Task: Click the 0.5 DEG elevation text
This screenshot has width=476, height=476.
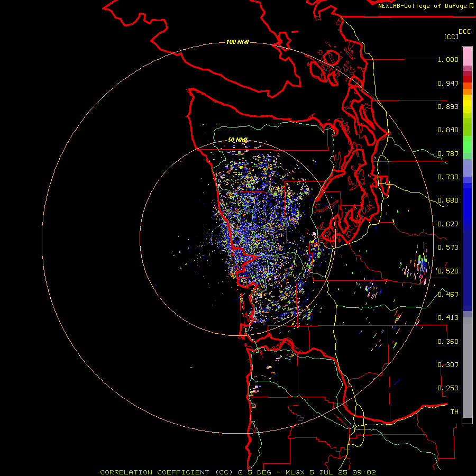Action: point(255,472)
